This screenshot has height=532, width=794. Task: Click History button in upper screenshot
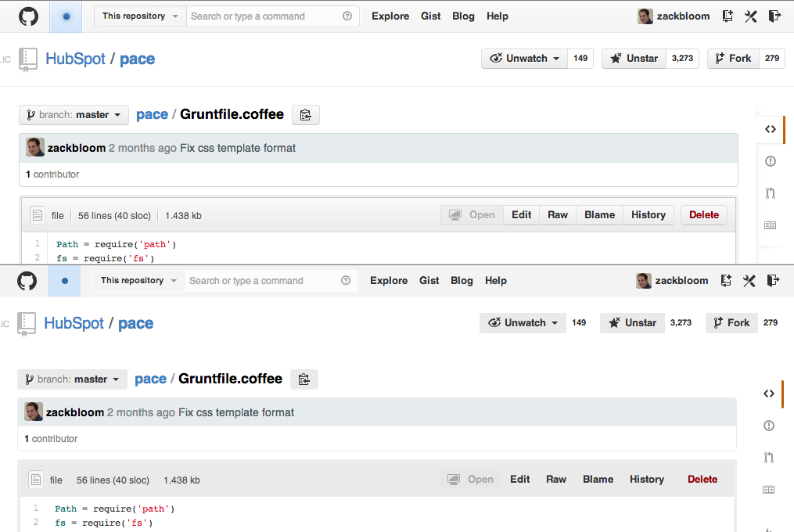pyautogui.click(x=648, y=215)
